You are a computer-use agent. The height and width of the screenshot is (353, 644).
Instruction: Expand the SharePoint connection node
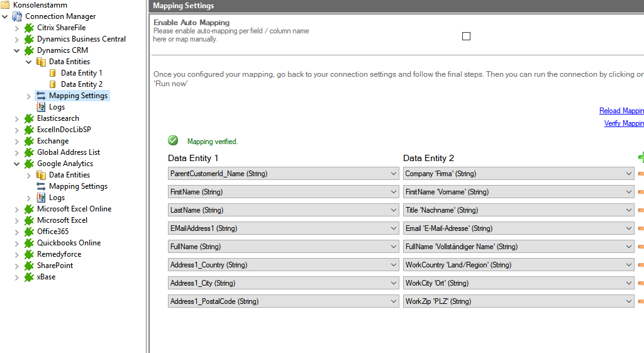pos(17,266)
